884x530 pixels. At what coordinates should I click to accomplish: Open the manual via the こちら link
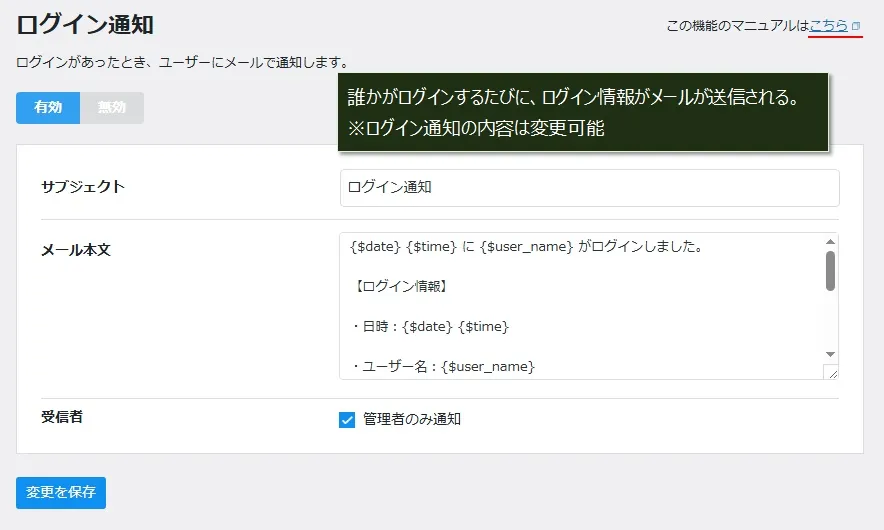pos(829,25)
